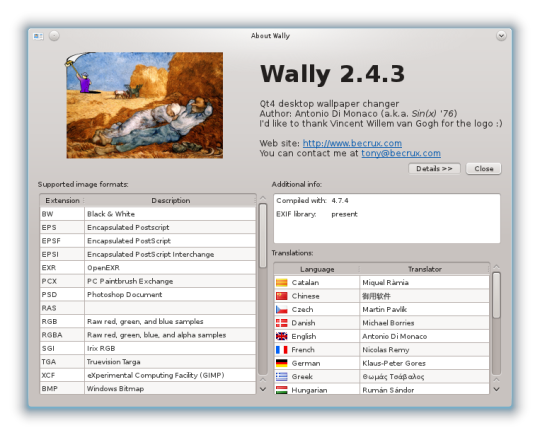Open the http://www.becrux.com web site link

[352, 143]
